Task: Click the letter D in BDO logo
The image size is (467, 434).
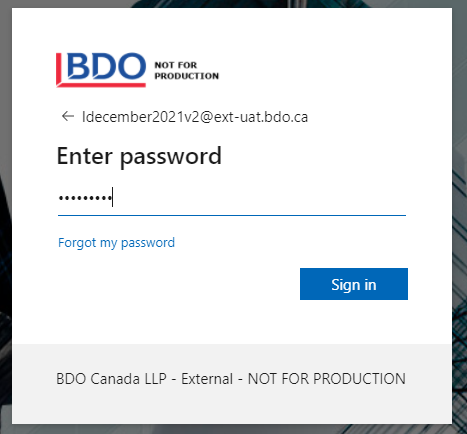Action: click(x=104, y=65)
